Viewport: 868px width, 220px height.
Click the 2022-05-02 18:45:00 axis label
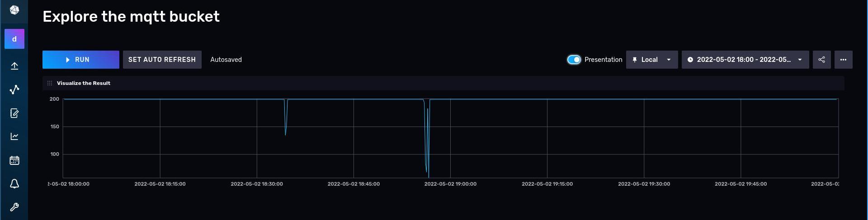[354, 184]
